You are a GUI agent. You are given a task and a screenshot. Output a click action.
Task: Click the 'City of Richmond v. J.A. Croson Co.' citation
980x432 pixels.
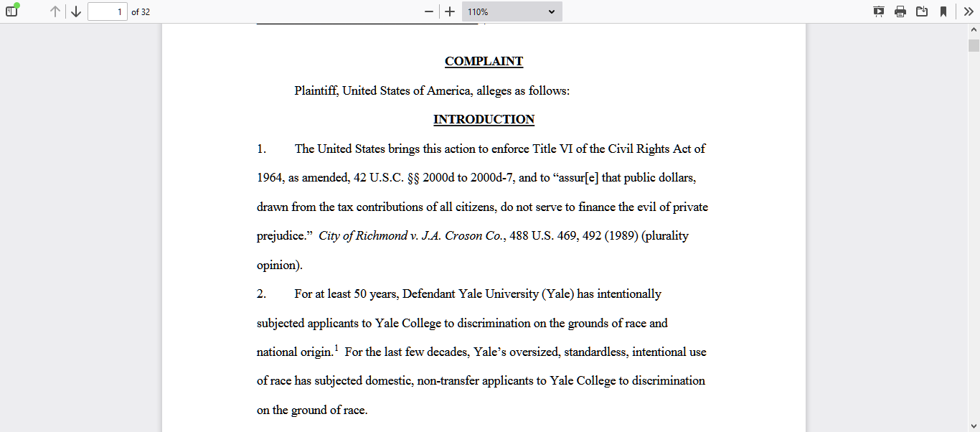point(411,236)
